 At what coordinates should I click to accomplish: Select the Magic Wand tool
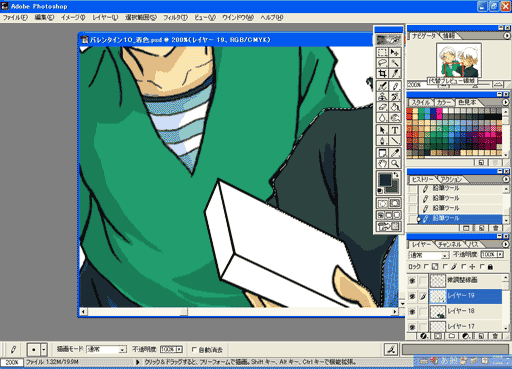click(395, 63)
